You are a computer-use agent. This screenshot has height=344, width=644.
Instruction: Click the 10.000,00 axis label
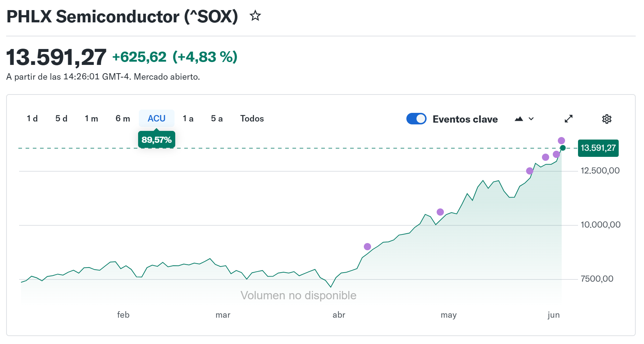click(600, 225)
